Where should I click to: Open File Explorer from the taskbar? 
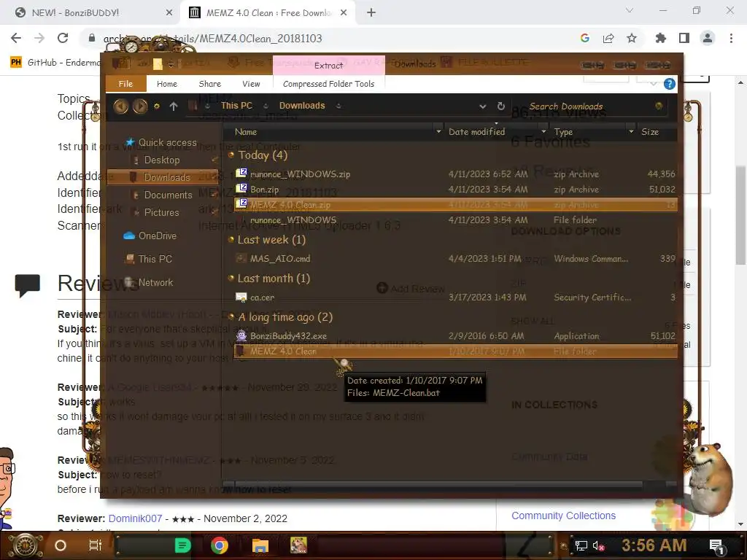pos(260,545)
